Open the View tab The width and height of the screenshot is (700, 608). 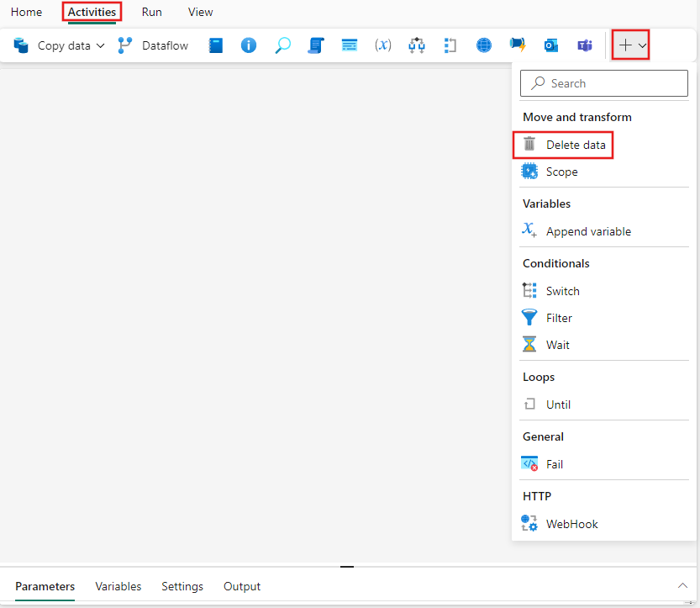tap(200, 12)
